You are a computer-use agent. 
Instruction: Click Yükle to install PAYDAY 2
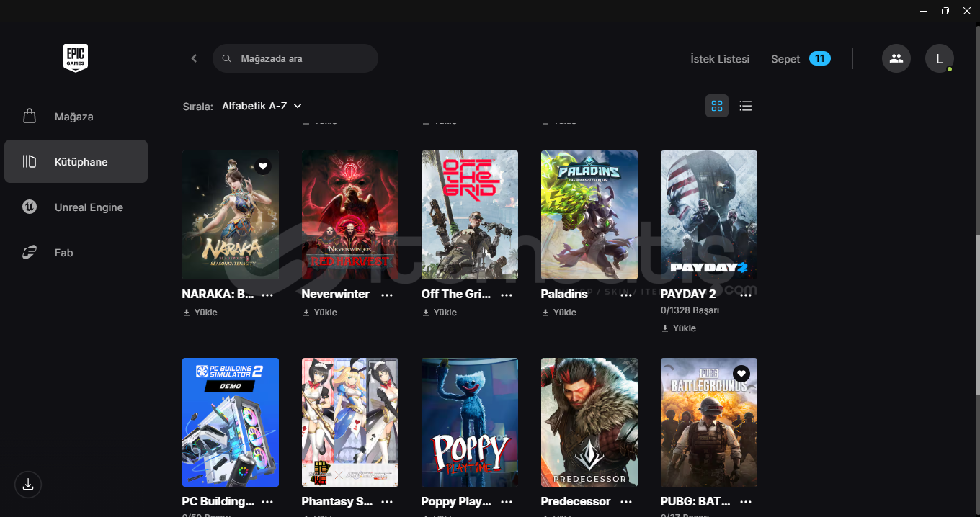(679, 328)
